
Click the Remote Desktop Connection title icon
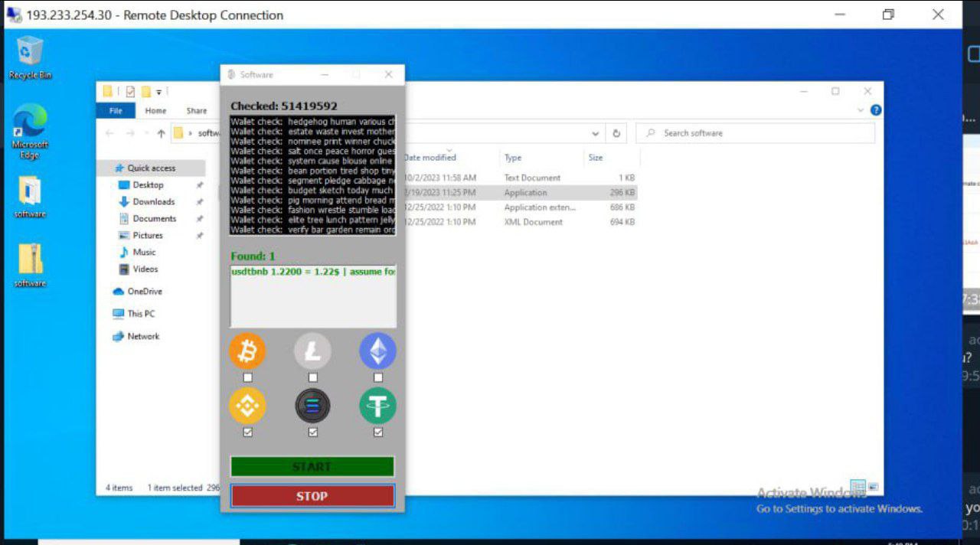click(14, 15)
